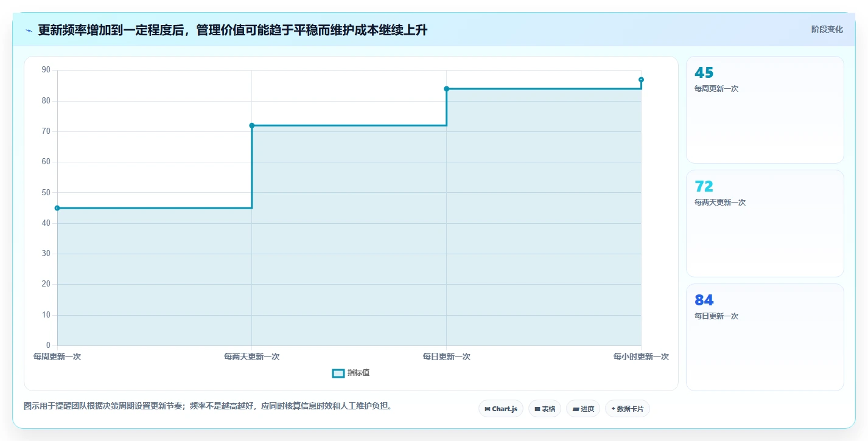The width and height of the screenshot is (868, 441).
Task: Click the 指标值 legend label
Action: [359, 373]
